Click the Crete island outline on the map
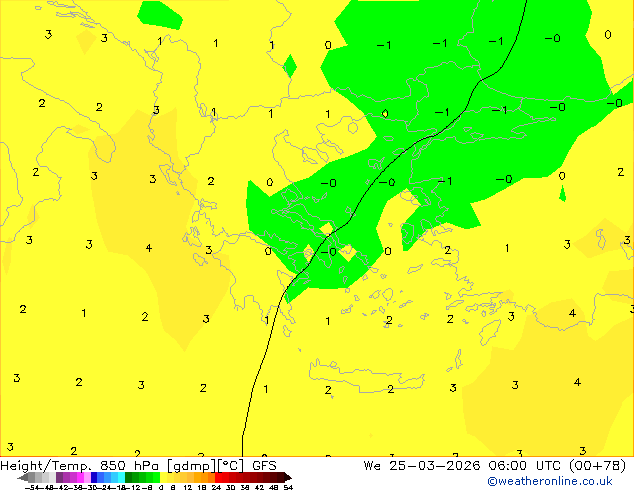This screenshot has width=634, height=490. tap(367, 376)
